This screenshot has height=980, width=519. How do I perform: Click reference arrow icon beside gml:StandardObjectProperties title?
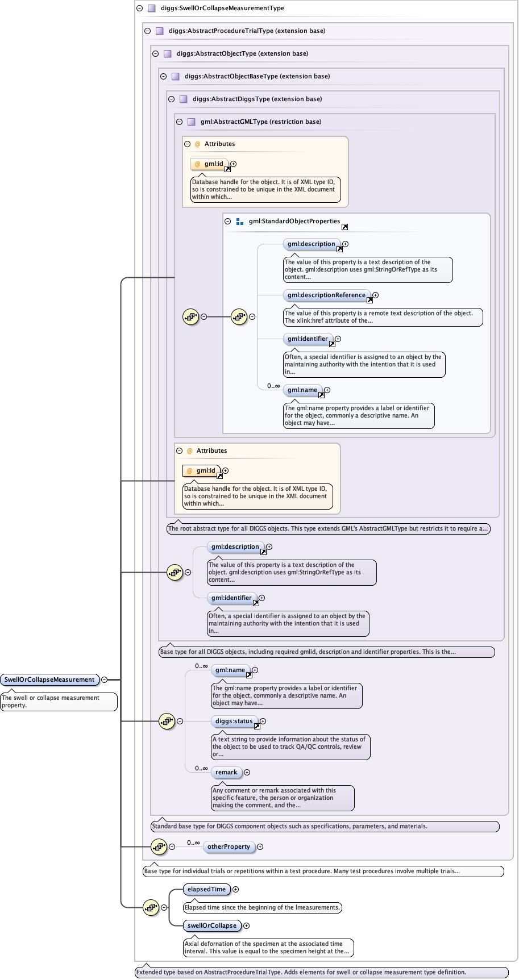344,227
